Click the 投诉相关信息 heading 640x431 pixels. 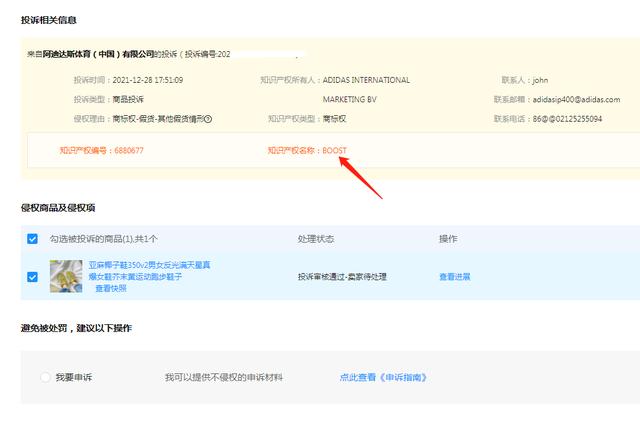(49, 20)
